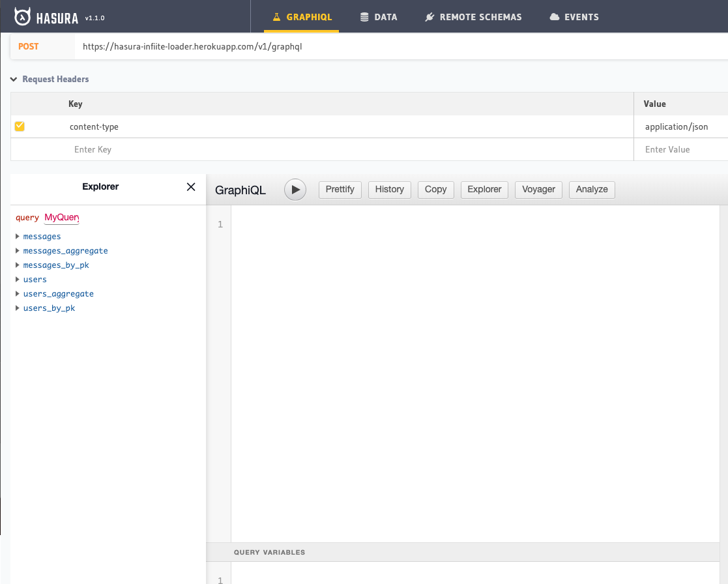Click the plug icon for Remote Schemas

(x=430, y=18)
